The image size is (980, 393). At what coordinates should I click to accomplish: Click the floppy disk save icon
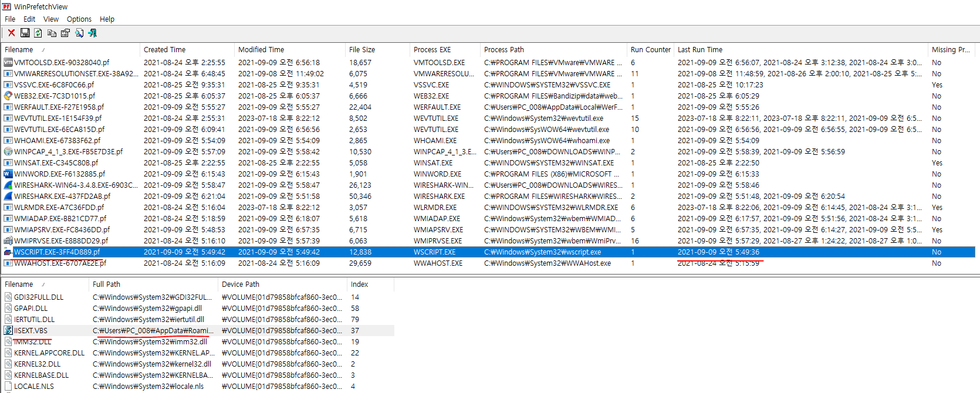tap(25, 33)
